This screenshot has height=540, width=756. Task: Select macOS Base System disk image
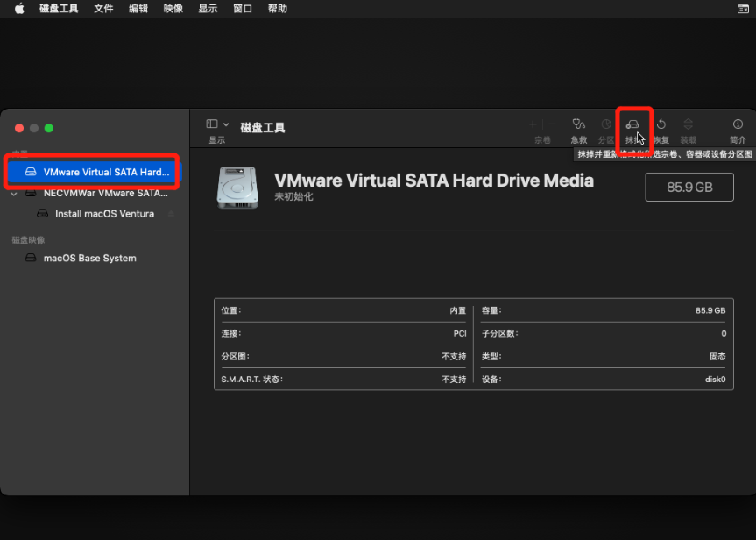click(89, 259)
